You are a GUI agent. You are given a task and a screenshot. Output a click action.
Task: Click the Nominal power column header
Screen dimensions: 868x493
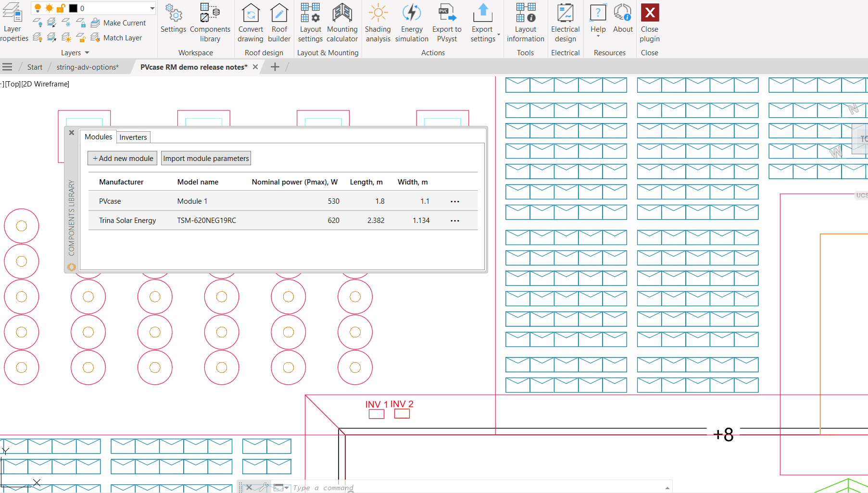[x=295, y=182]
